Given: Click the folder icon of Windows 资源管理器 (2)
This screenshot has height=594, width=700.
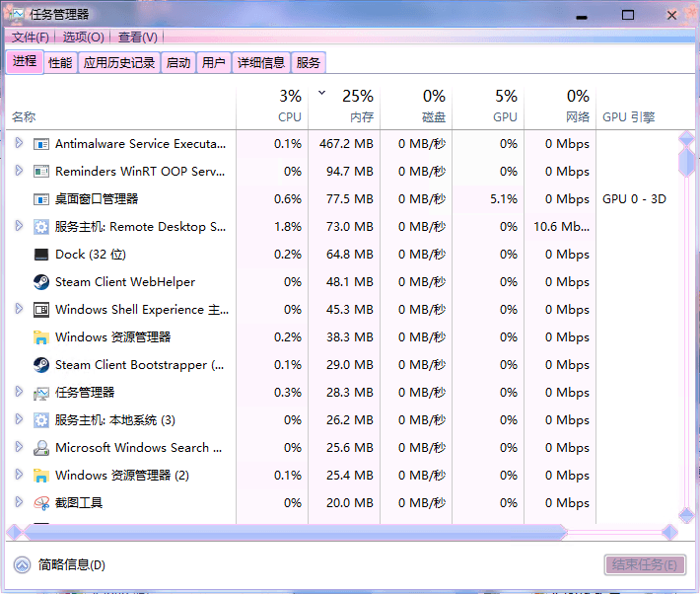Looking at the screenshot, I should click(x=41, y=476).
